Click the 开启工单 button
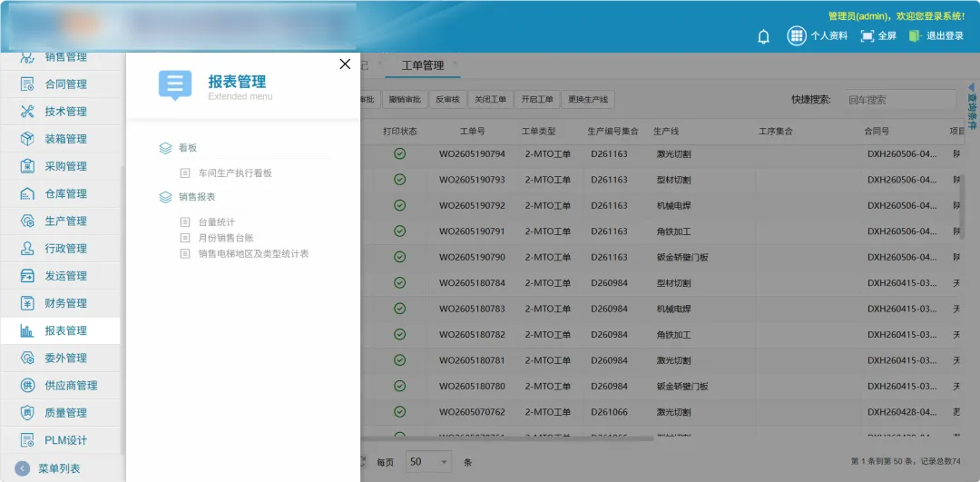This screenshot has width=980, height=482. tap(537, 100)
